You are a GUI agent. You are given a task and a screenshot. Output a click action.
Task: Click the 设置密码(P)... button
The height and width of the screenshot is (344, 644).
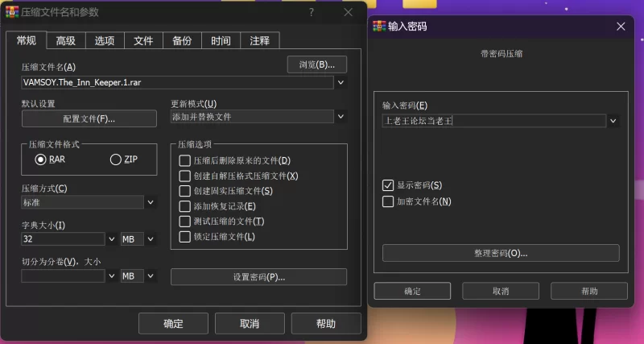258,277
